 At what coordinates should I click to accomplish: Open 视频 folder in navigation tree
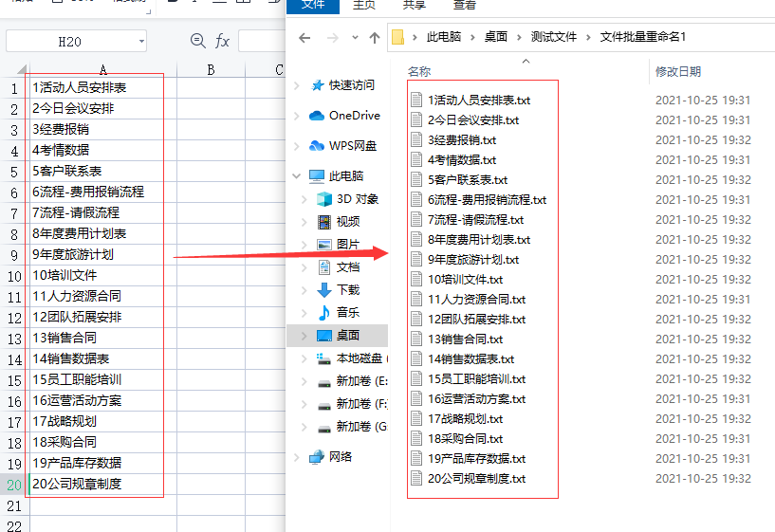click(348, 222)
